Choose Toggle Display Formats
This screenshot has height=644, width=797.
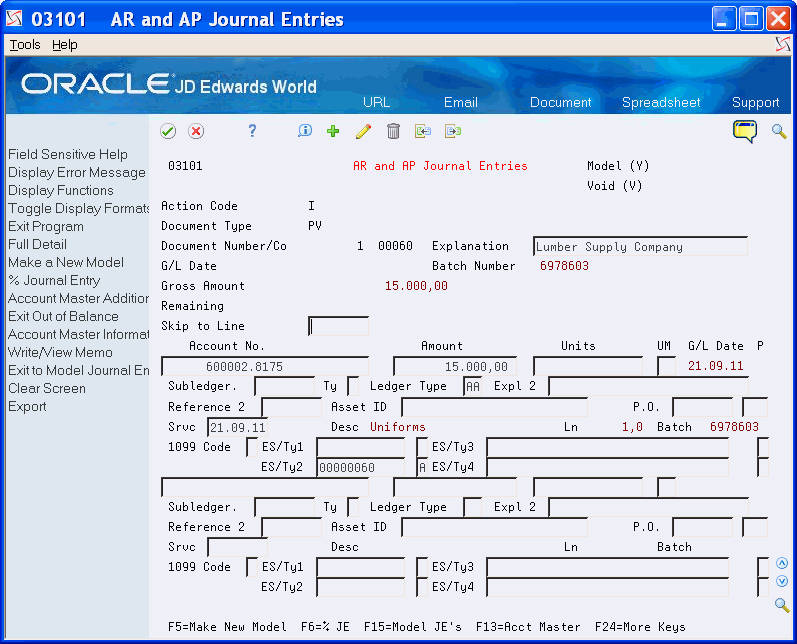[78, 208]
